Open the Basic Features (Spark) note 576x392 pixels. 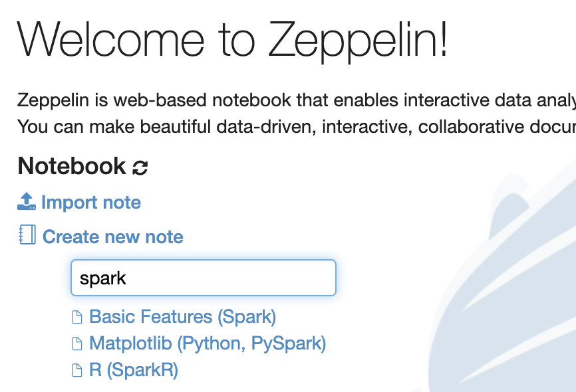click(x=182, y=317)
